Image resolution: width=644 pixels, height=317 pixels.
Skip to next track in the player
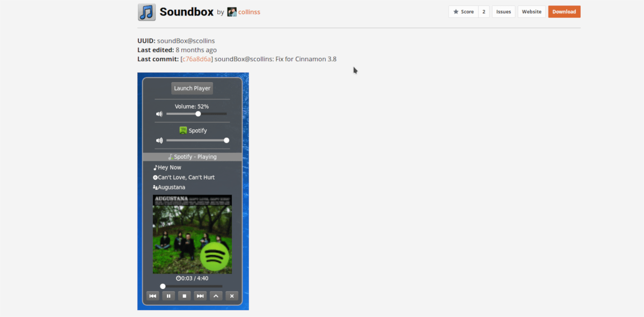[200, 296]
